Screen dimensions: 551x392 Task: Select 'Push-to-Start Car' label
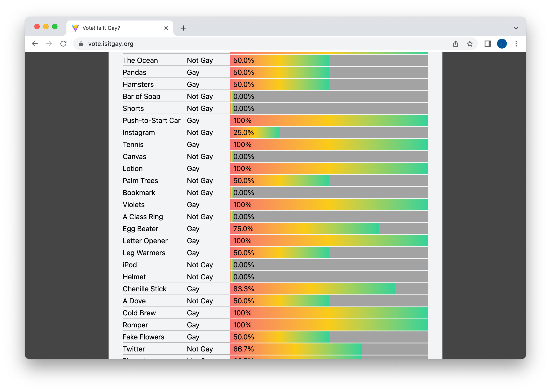[x=152, y=120]
